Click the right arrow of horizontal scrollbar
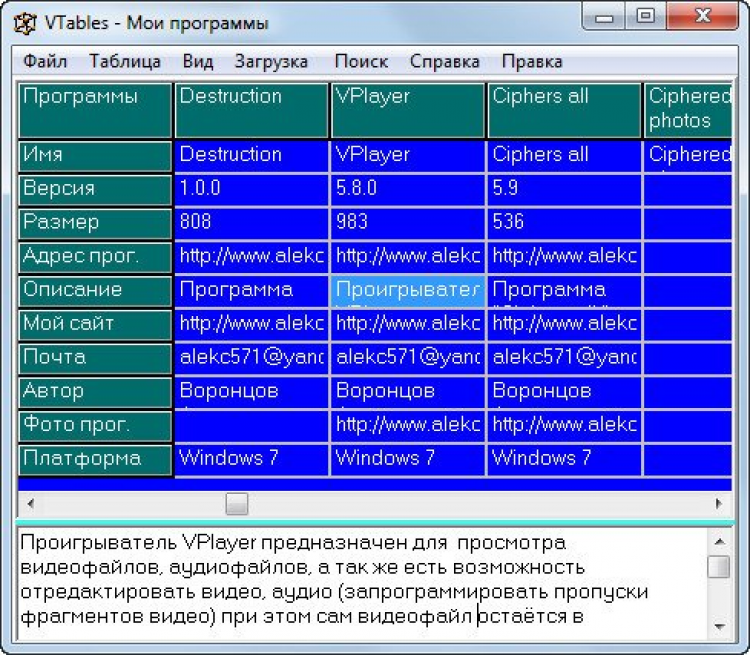The width and height of the screenshot is (750, 655). [x=718, y=503]
